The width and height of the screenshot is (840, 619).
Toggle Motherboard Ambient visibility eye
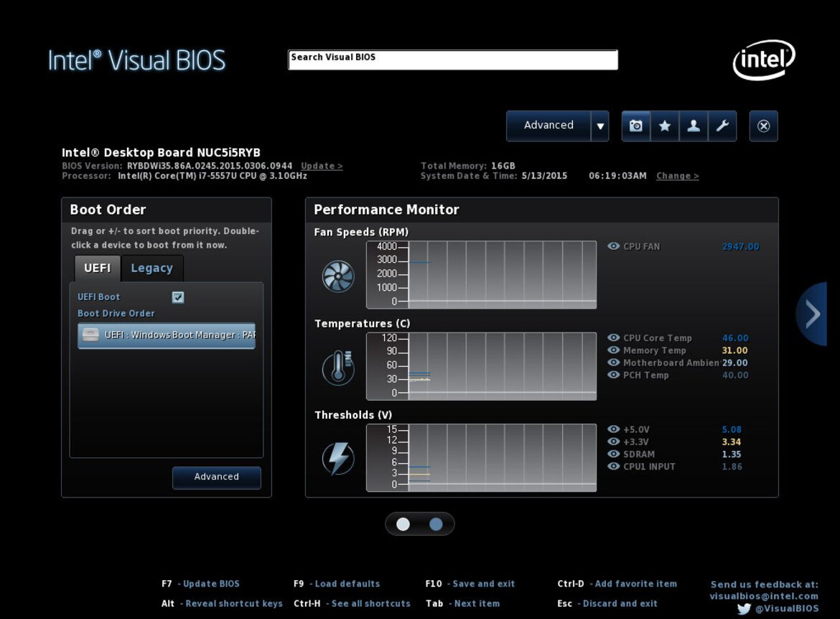[x=613, y=363]
